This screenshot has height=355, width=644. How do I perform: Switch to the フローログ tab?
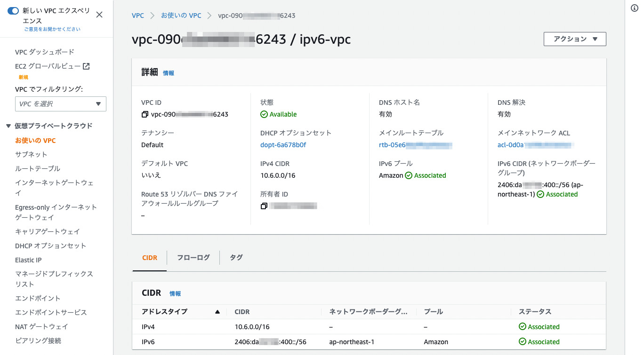coord(193,257)
